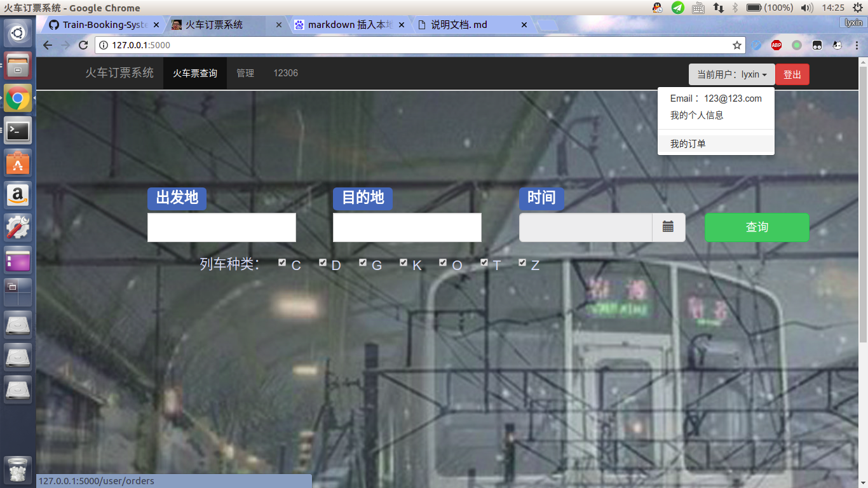
Task: Open a new browser tab
Action: pyautogui.click(x=547, y=25)
